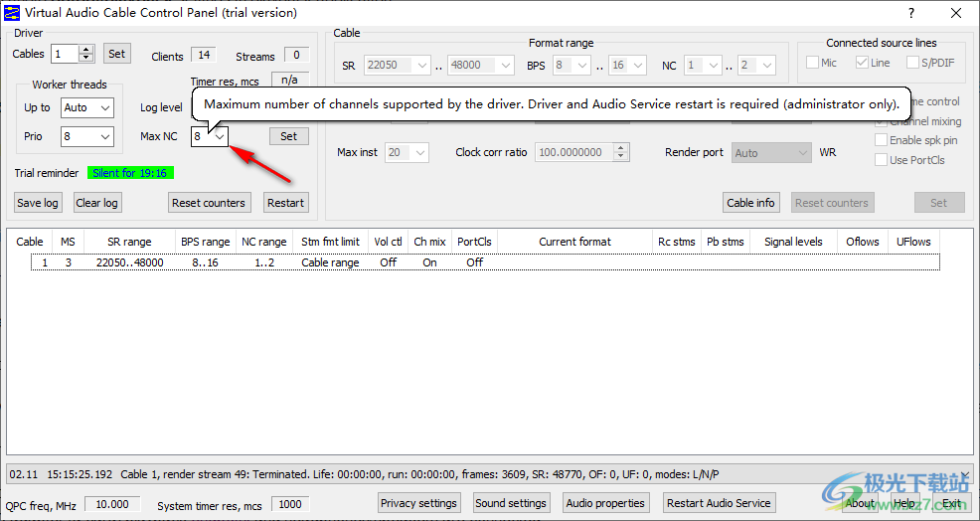Click the Virtual Audio Cable app icon in title bar
980x521 pixels.
(x=12, y=13)
